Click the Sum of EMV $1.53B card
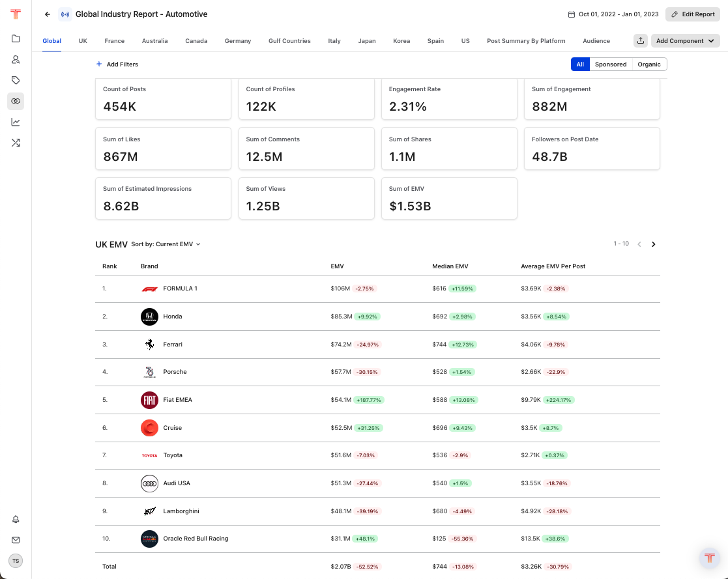 pos(449,198)
